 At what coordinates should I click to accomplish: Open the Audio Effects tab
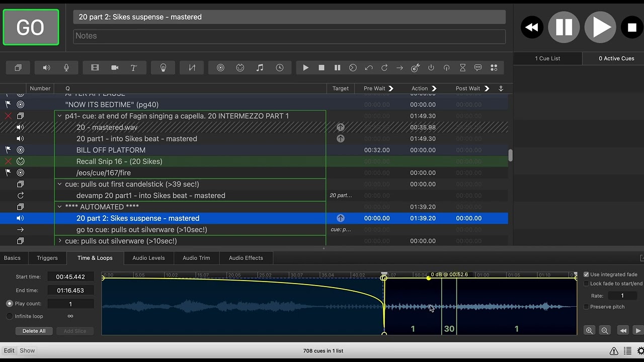coord(246,258)
